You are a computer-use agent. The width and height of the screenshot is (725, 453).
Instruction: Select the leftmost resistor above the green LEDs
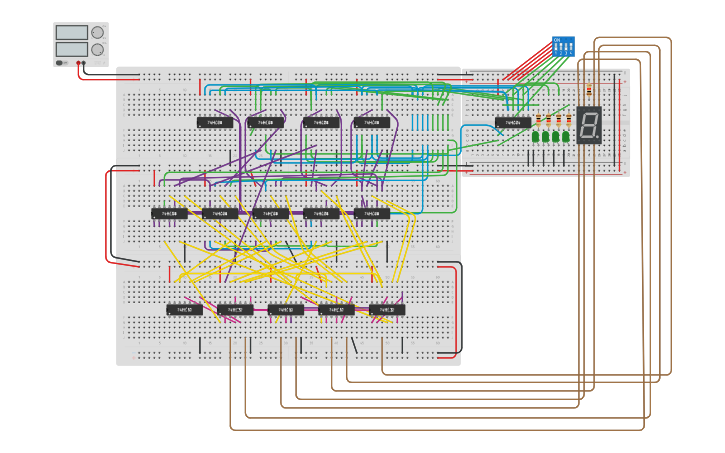(x=536, y=121)
